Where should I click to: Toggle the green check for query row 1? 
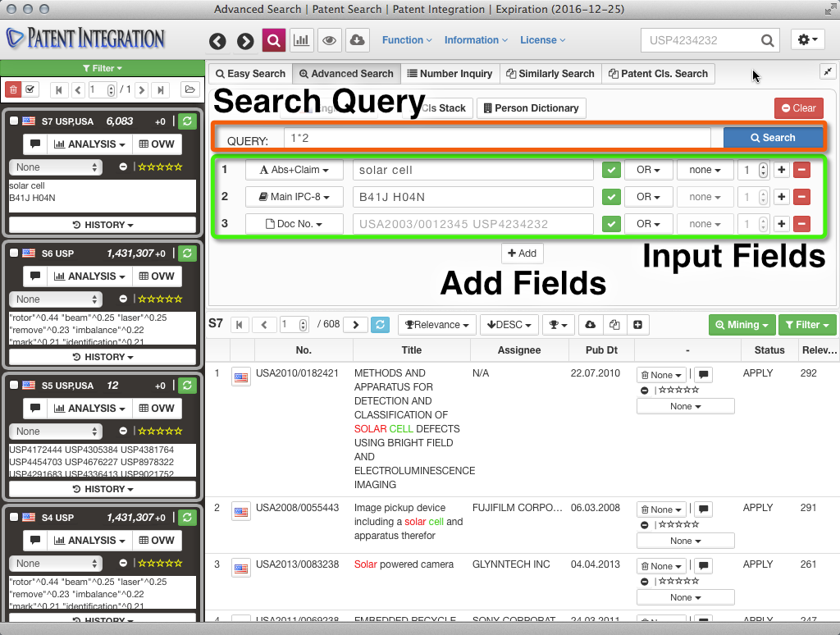(x=611, y=170)
